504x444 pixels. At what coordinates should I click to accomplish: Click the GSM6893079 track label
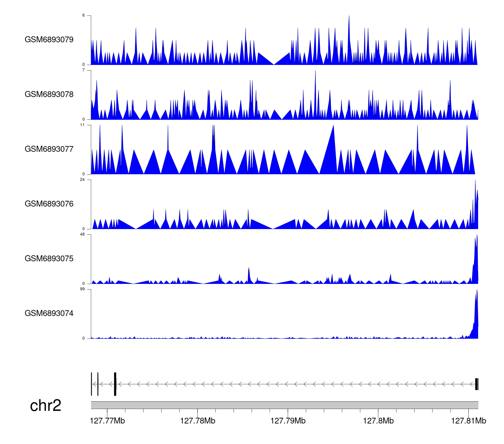[49, 40]
